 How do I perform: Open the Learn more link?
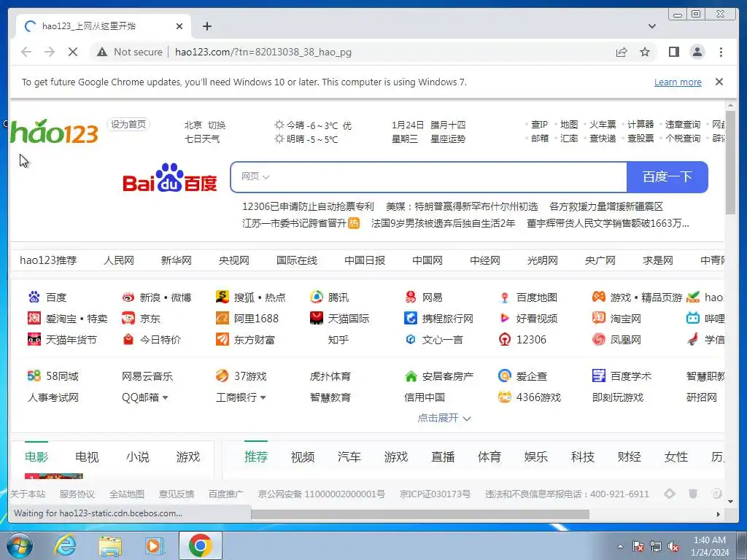pos(678,82)
